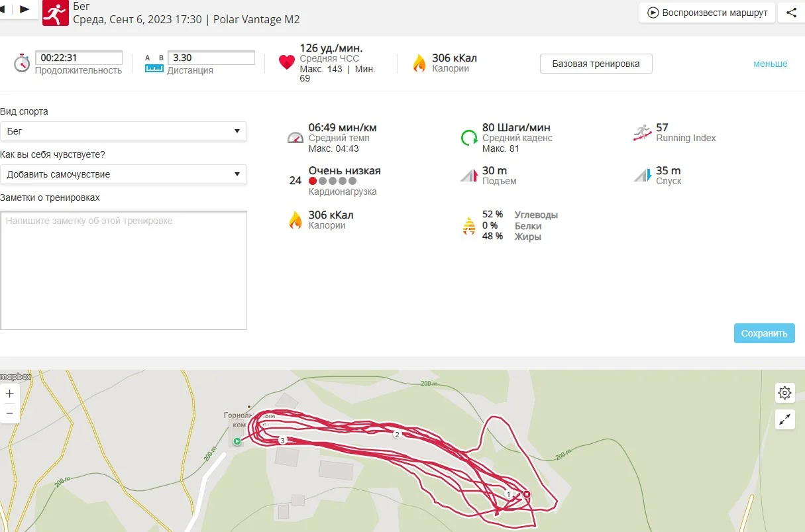Zoom in on the map
Viewport: 805px width, 532px height.
[x=9, y=393]
